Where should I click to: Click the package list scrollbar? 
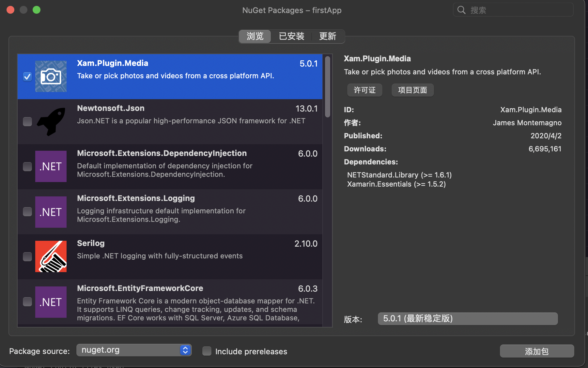[x=328, y=87]
